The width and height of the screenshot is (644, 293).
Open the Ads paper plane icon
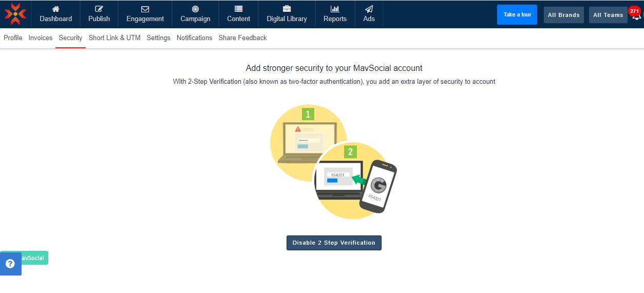click(369, 9)
